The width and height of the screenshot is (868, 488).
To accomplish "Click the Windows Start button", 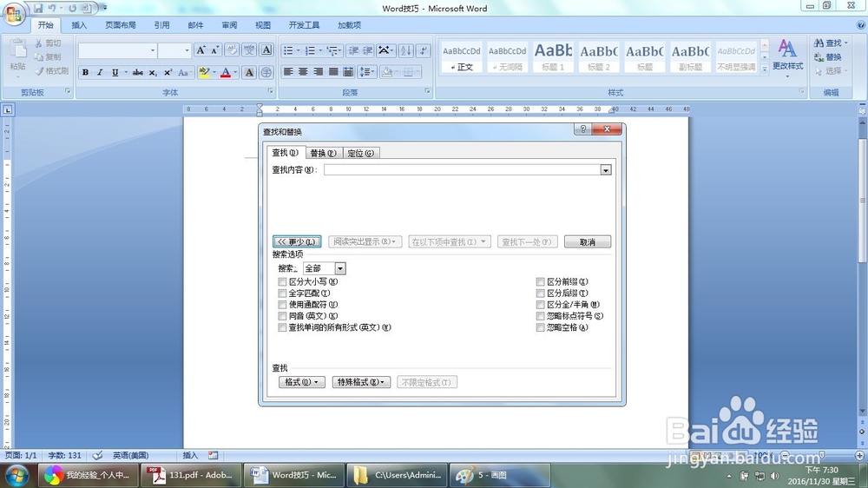I will (17, 476).
